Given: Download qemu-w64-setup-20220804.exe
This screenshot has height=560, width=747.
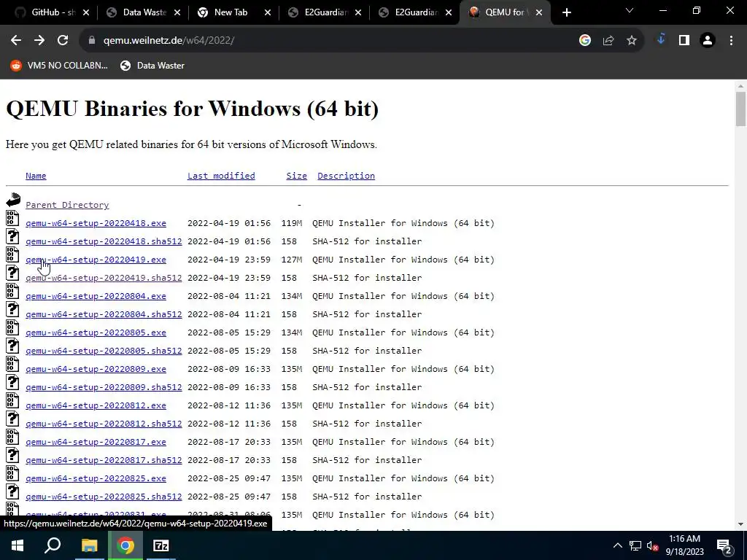Looking at the screenshot, I should (96, 296).
